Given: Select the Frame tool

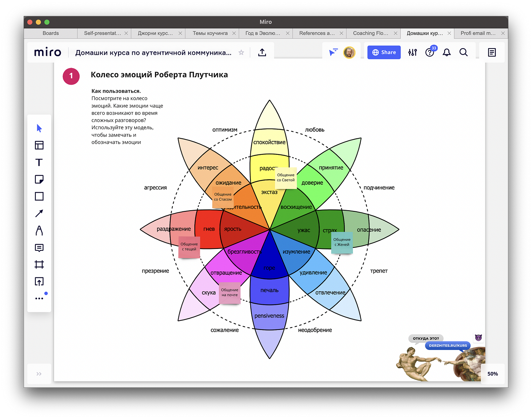Looking at the screenshot, I should point(39,265).
